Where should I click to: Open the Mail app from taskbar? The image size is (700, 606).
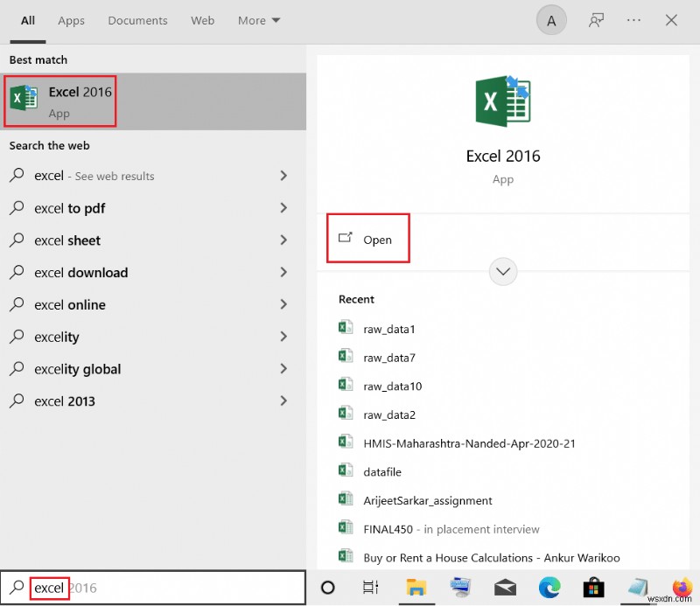tap(506, 588)
